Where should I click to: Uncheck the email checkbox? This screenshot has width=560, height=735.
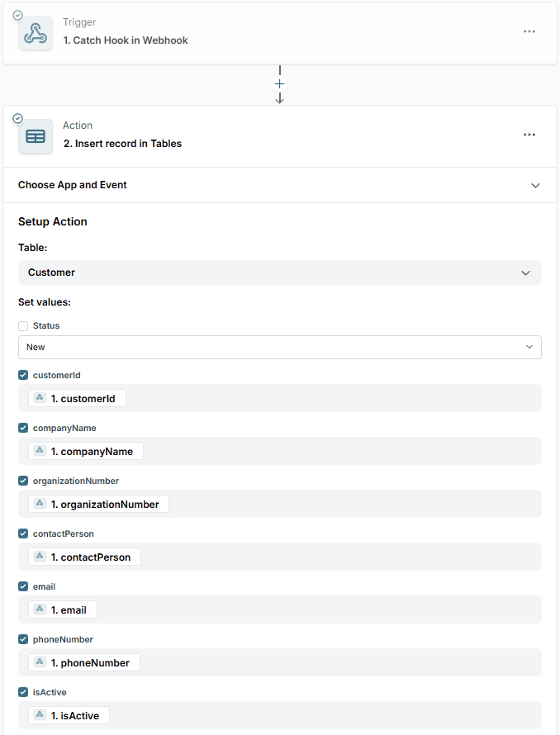click(23, 586)
